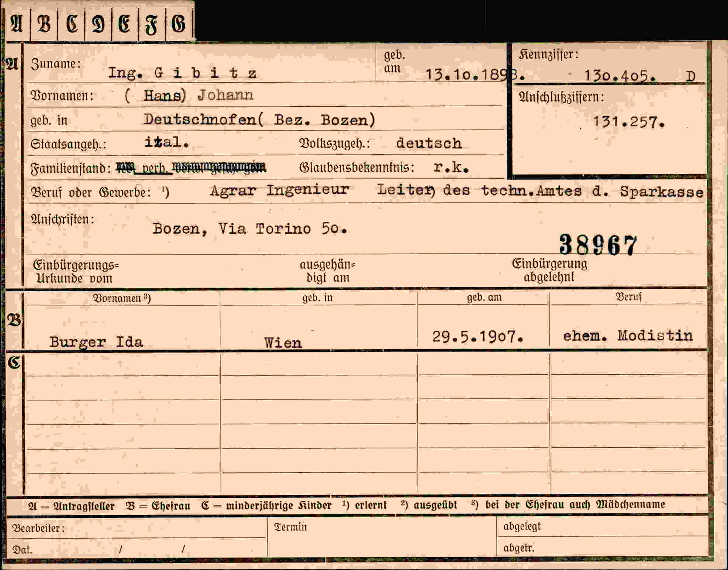Screen dimensions: 728x570
Task: Click the 'Familienstand:' field label
Action: (x=71, y=168)
